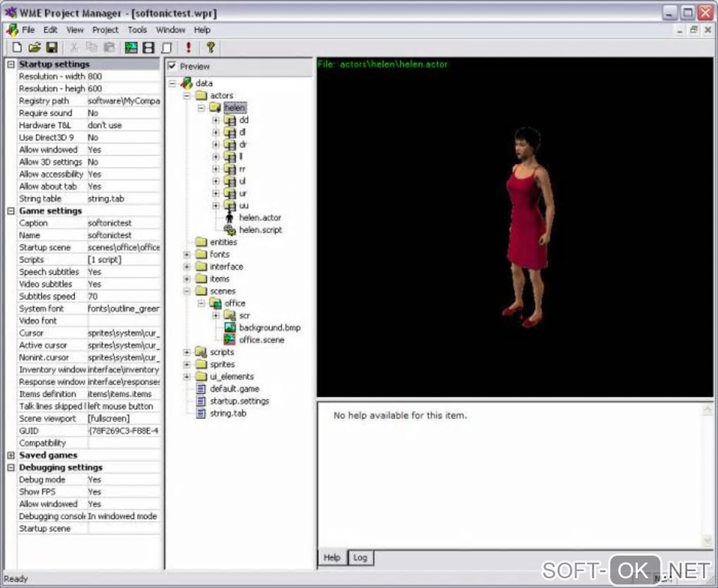Screen dimensions: 718x588
Task: Restore the inner document window
Action: 694,30
